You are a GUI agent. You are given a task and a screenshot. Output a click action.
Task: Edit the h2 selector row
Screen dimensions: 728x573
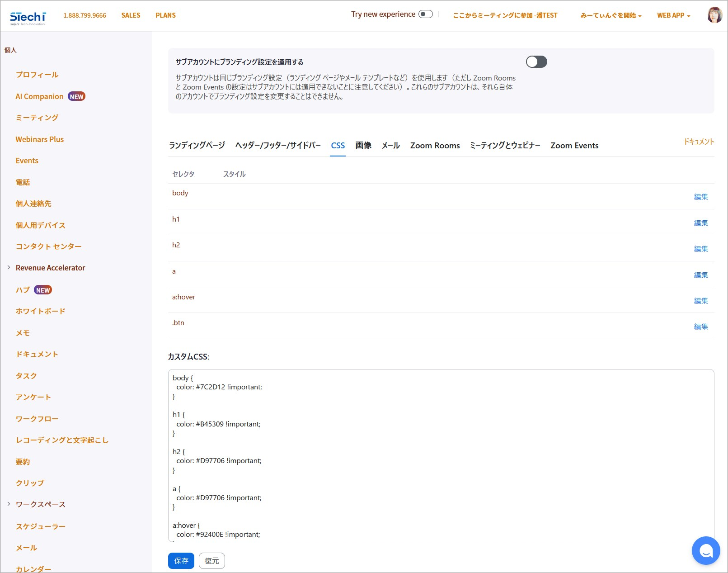coord(701,249)
